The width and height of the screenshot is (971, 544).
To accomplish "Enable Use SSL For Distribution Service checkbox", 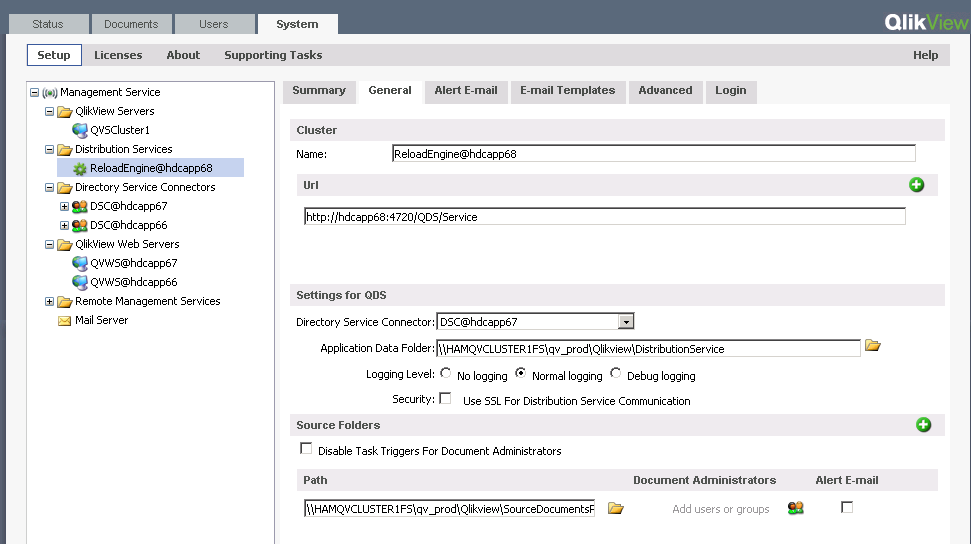I will pos(446,399).
